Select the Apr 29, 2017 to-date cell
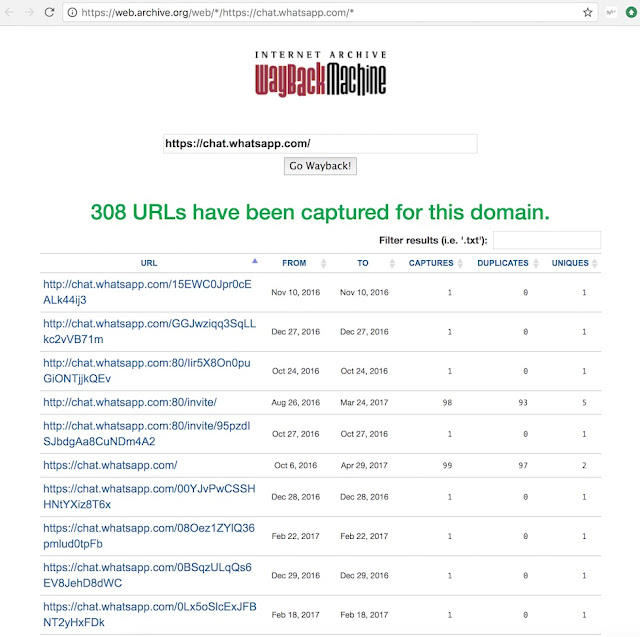The height and width of the screenshot is (637, 640). [x=364, y=465]
